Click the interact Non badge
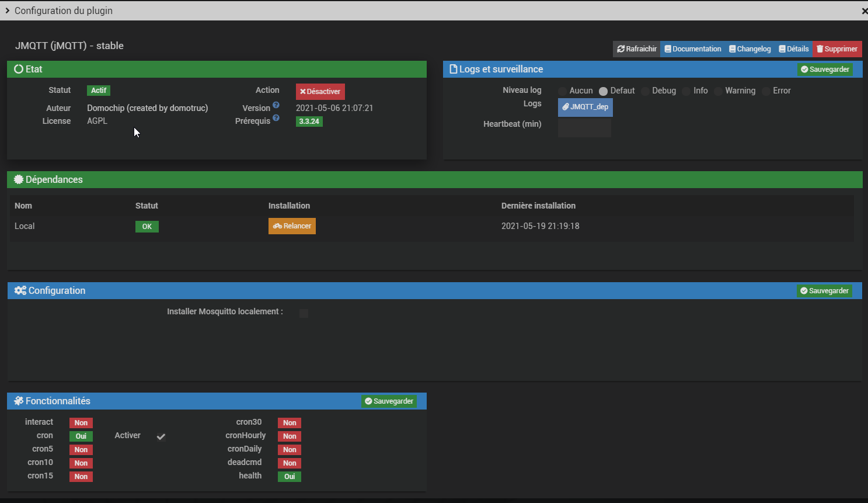This screenshot has width=868, height=503. (81, 423)
